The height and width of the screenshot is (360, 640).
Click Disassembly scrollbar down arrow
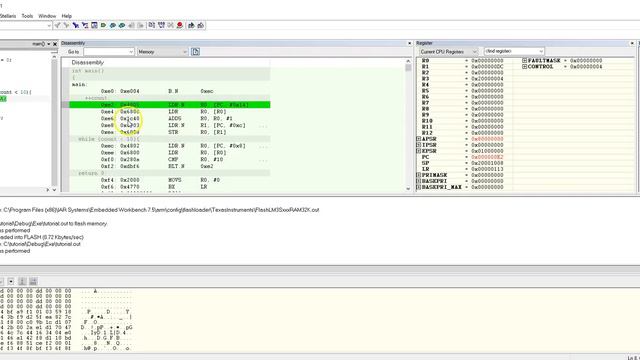408,189
